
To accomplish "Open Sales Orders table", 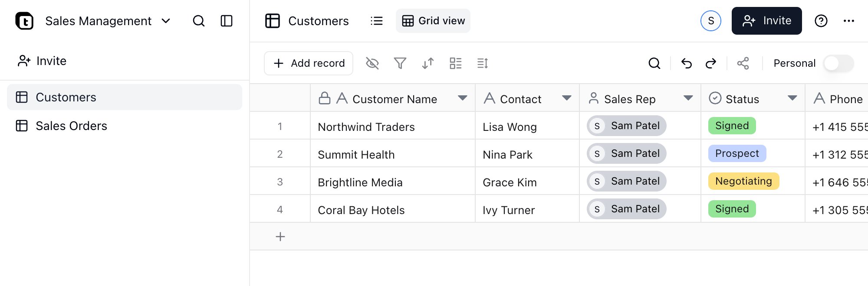I will 125,126.
